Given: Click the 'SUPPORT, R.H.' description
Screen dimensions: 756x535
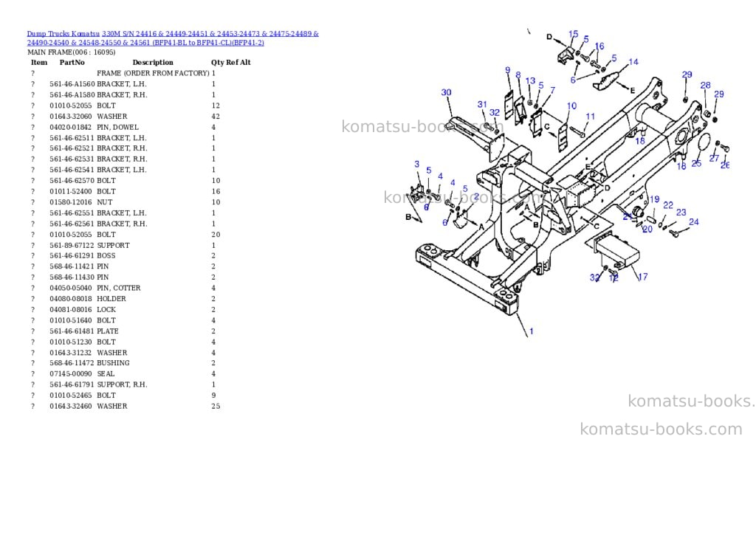Looking at the screenshot, I should click(122, 384).
